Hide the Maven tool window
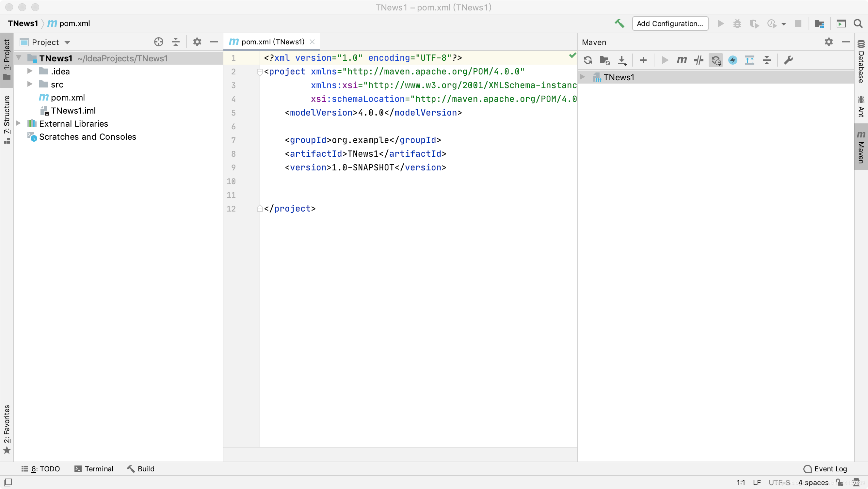Viewport: 868px width, 489px height. coord(845,42)
